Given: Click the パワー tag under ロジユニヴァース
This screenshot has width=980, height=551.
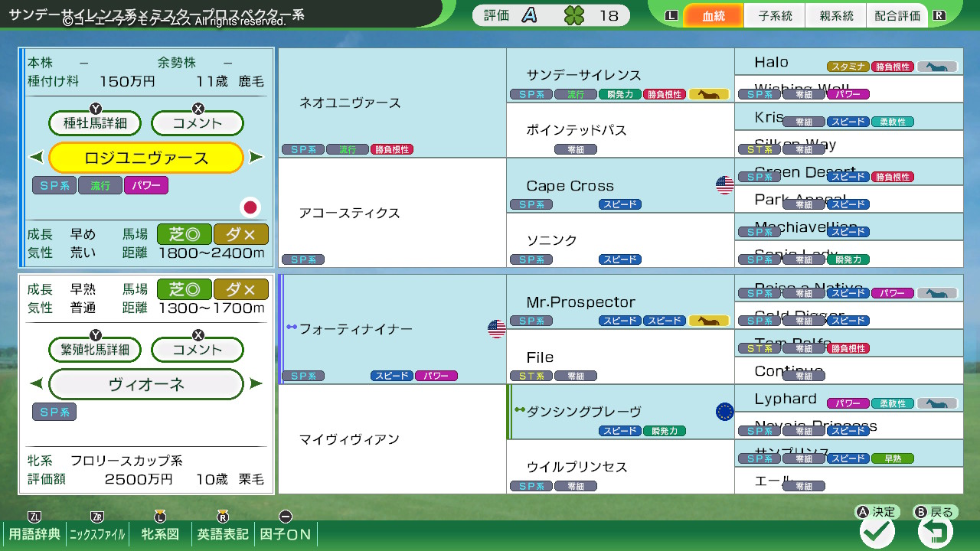Looking at the screenshot, I should pyautogui.click(x=146, y=185).
